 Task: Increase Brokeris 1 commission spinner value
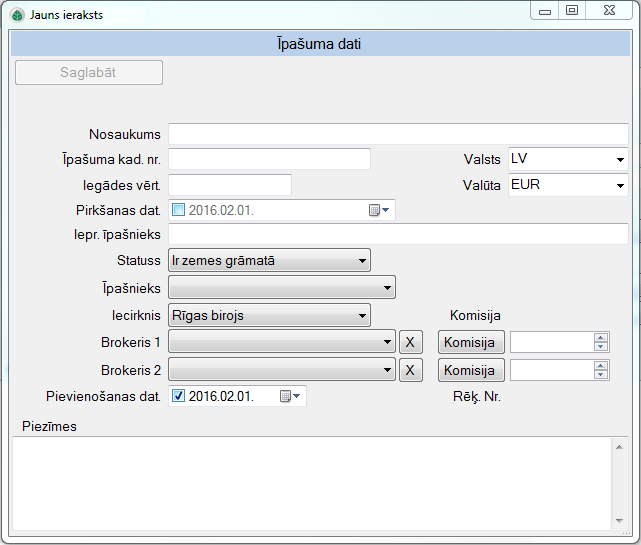click(x=601, y=337)
